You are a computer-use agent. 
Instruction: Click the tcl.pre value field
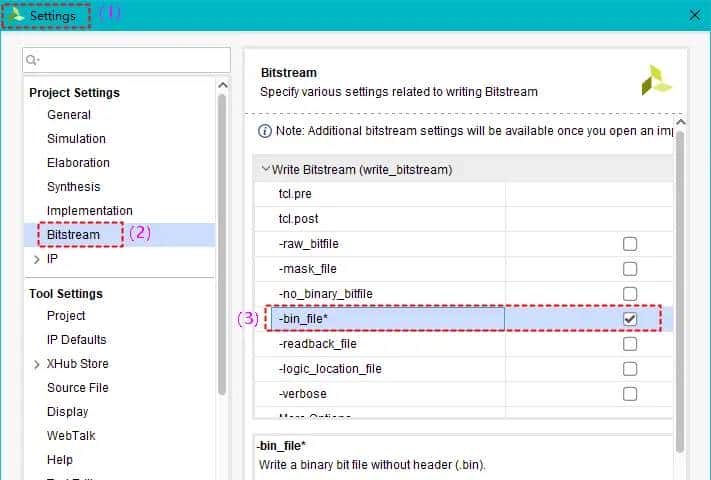pyautogui.click(x=590, y=194)
